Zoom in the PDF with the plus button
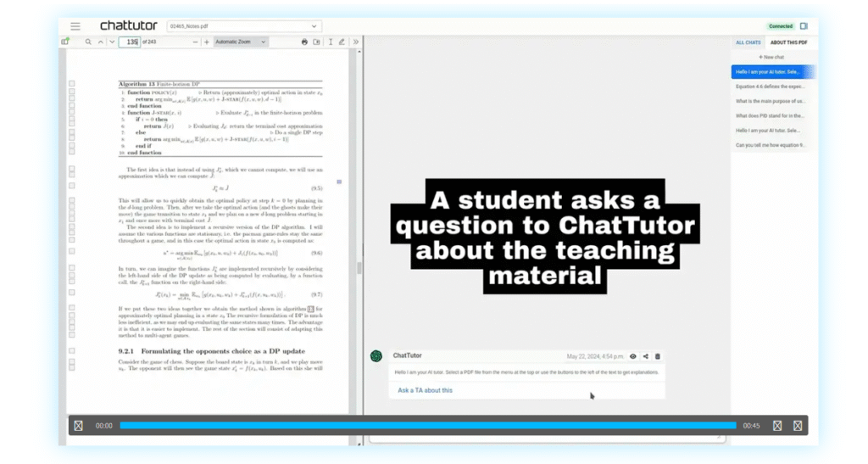868x464 pixels. [x=207, y=42]
